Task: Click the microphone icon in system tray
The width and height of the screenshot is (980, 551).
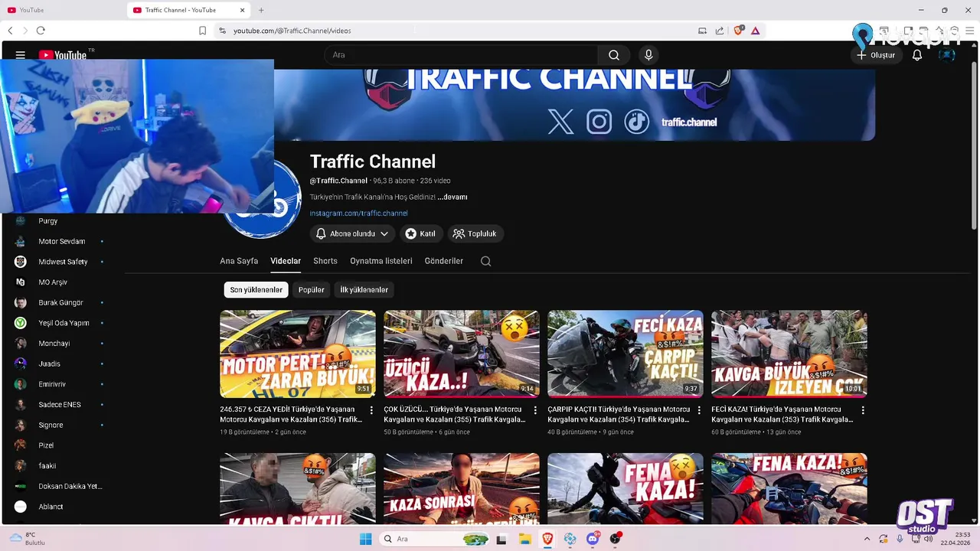Action: tap(900, 539)
